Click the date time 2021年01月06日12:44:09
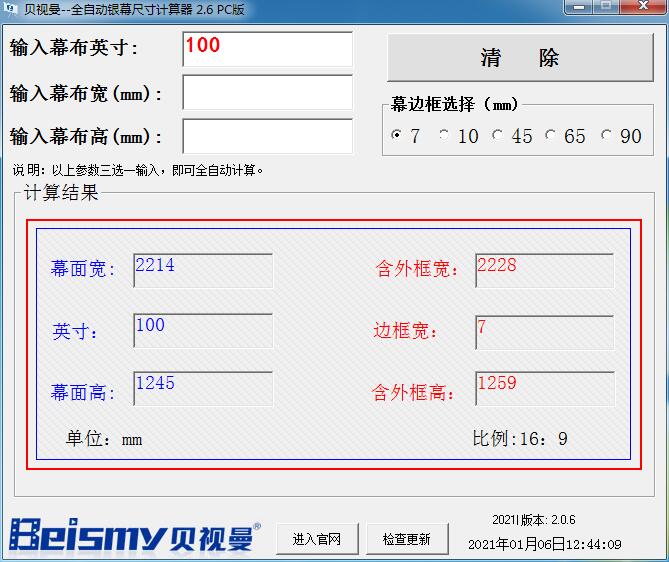Image resolution: width=669 pixels, height=562 pixels. coord(544,545)
